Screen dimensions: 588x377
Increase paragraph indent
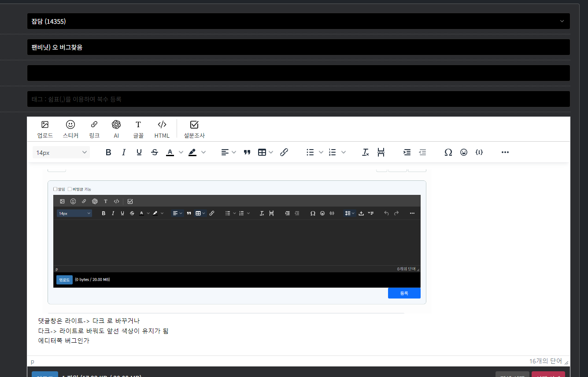point(407,152)
